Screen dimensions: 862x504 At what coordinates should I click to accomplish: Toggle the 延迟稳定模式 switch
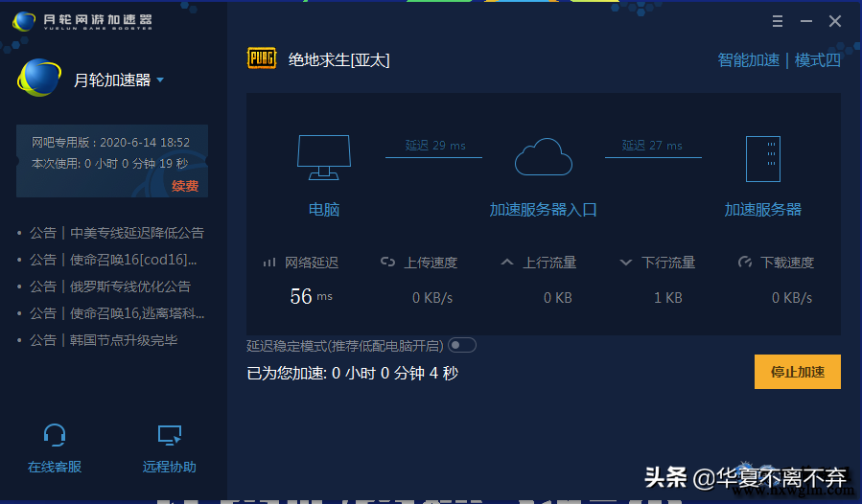click(462, 345)
